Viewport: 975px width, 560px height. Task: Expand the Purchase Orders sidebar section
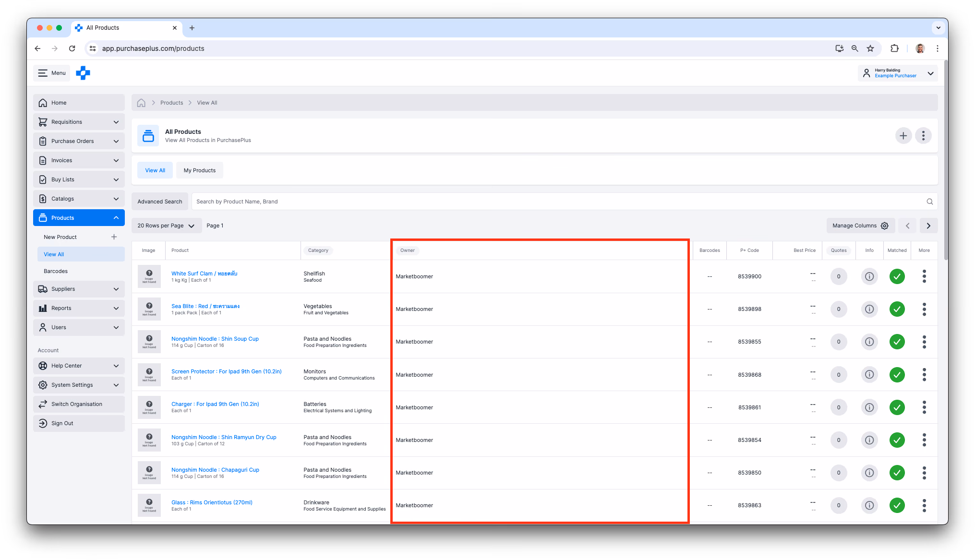coord(79,141)
